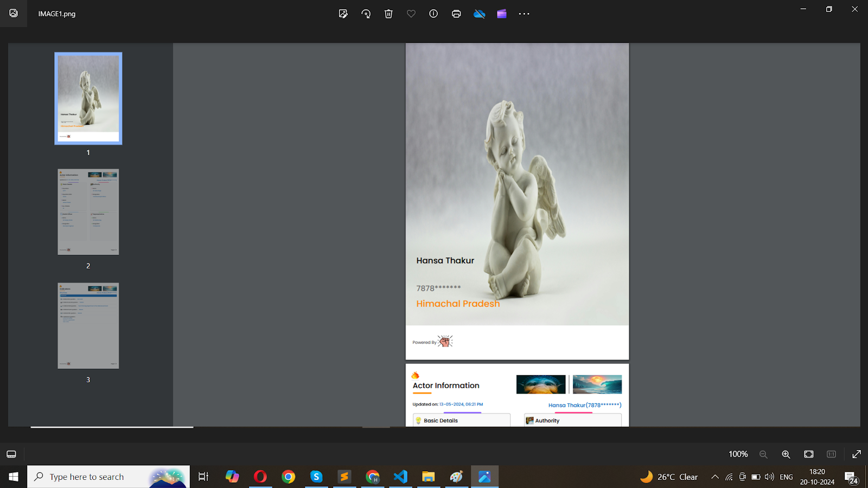868x488 pixels.
Task: Click the OneDrive cloud icon
Action: pyautogui.click(x=479, y=14)
